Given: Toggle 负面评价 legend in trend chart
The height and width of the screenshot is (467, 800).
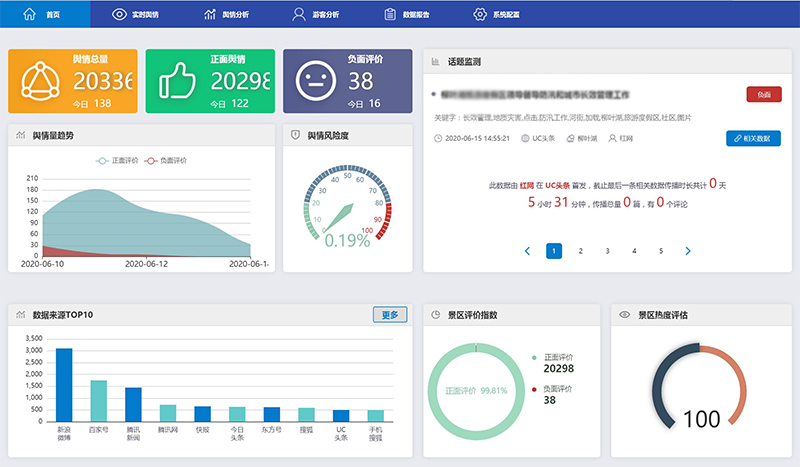Looking at the screenshot, I should tap(166, 160).
